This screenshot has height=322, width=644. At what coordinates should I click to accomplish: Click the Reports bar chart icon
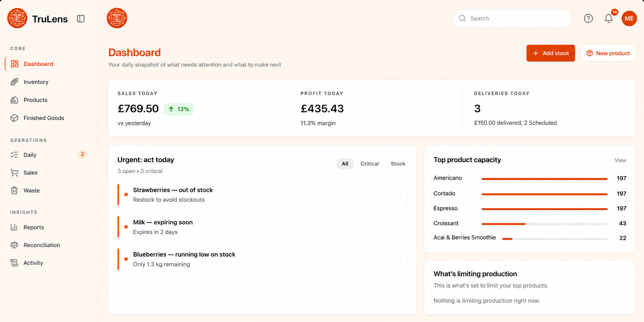click(15, 227)
